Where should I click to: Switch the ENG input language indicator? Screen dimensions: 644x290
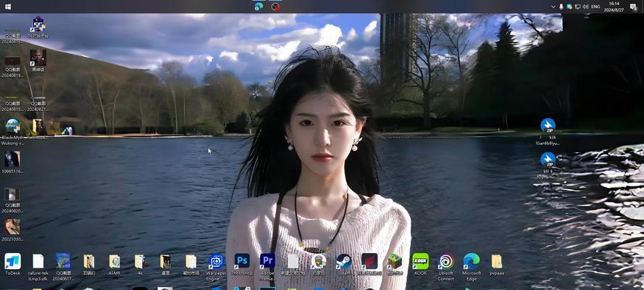595,7
